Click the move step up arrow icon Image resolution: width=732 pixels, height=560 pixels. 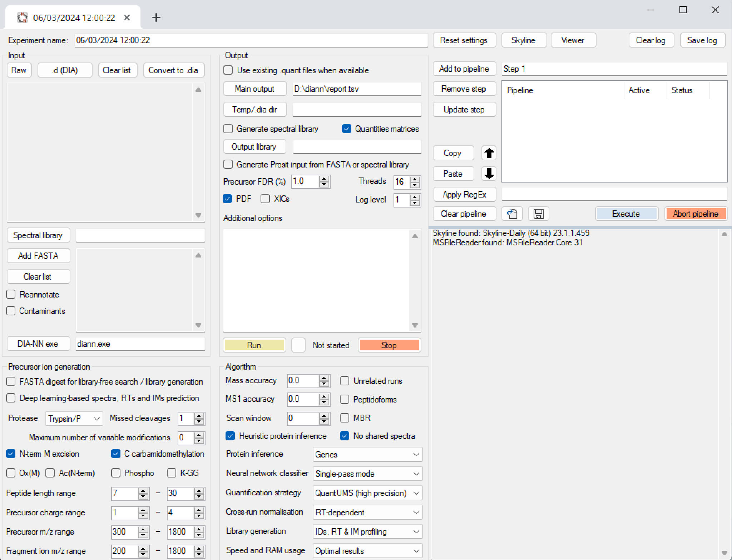(x=489, y=153)
